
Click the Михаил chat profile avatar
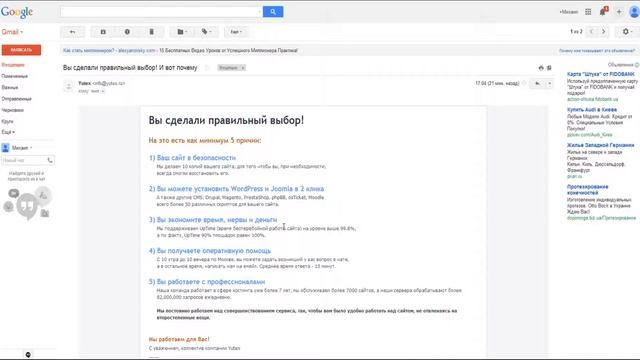[5, 148]
